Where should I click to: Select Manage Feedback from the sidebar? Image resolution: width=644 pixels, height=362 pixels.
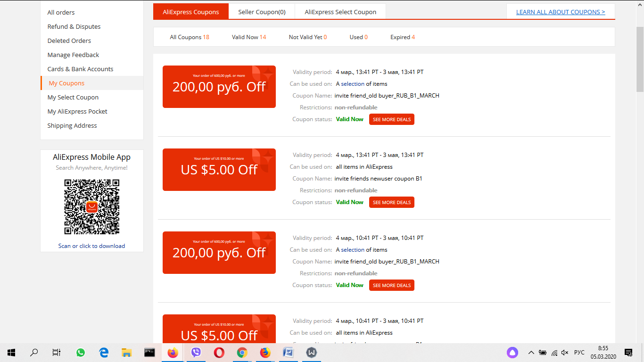73,55
